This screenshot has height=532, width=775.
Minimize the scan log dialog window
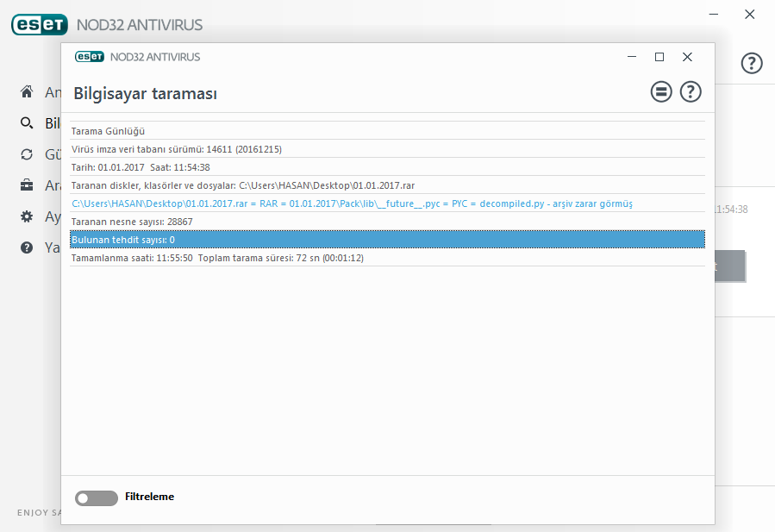click(x=632, y=57)
